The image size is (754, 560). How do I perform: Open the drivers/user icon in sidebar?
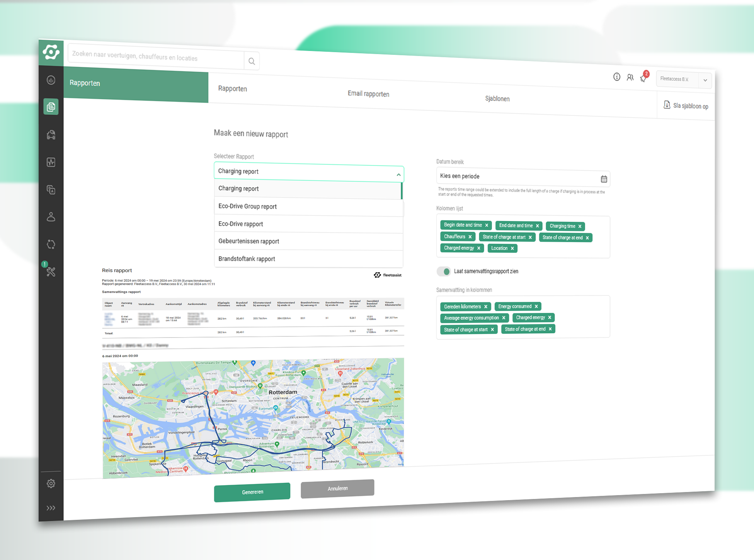pos(51,217)
